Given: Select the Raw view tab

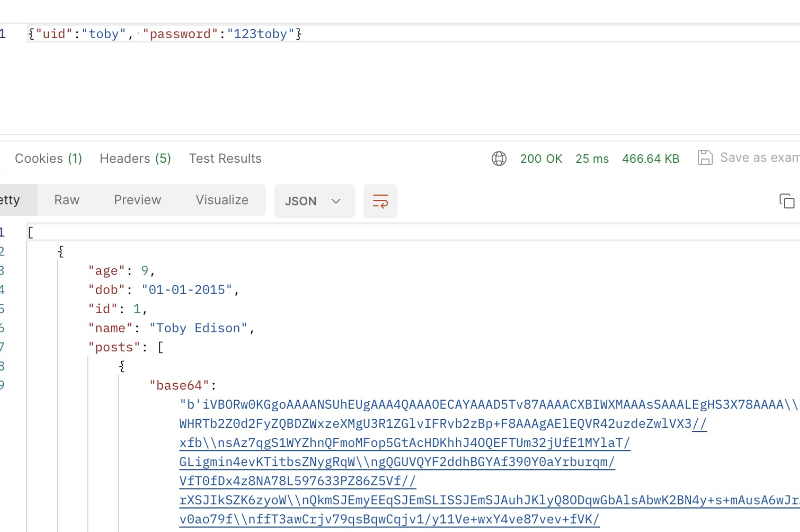Looking at the screenshot, I should [x=67, y=200].
